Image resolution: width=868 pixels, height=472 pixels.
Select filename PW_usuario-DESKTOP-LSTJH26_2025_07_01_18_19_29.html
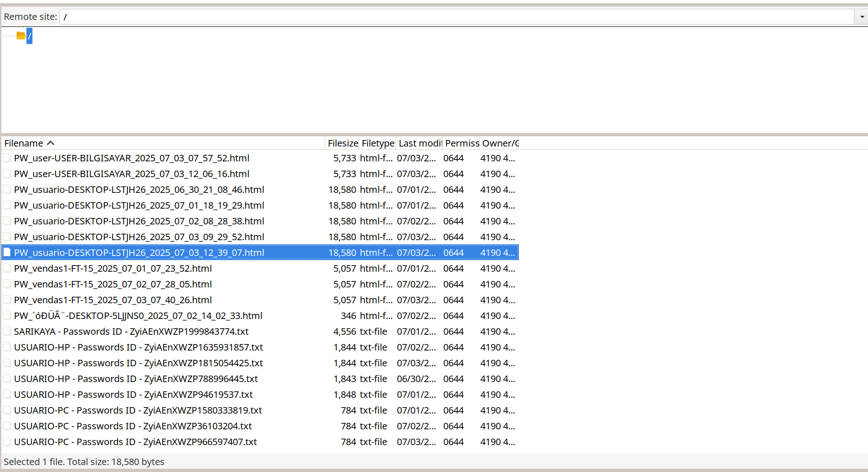139,205
